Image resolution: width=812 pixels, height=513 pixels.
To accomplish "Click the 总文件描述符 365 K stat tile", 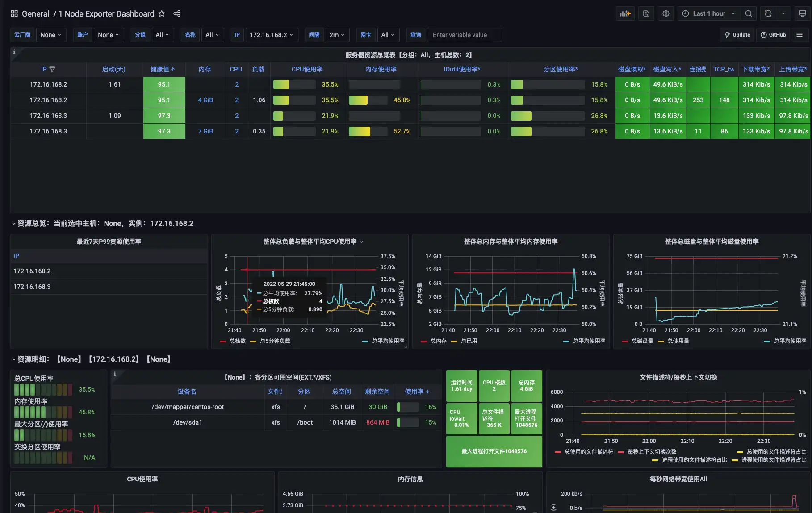I will (x=494, y=418).
